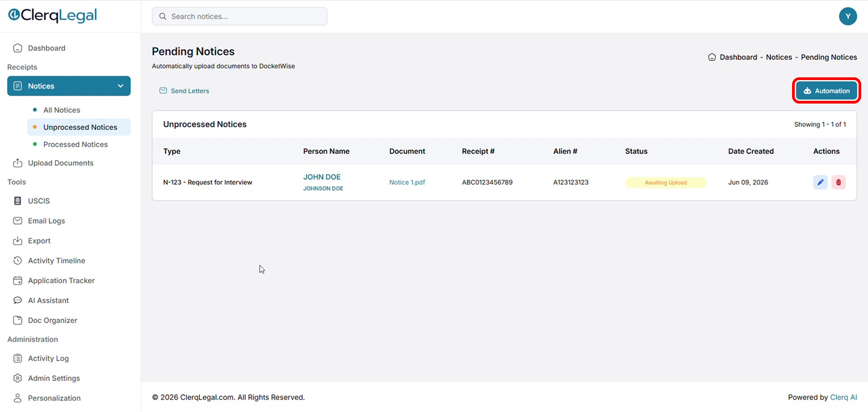The image size is (868, 412).
Task: Click Dashboard in the breadcrumb
Action: pos(738,57)
